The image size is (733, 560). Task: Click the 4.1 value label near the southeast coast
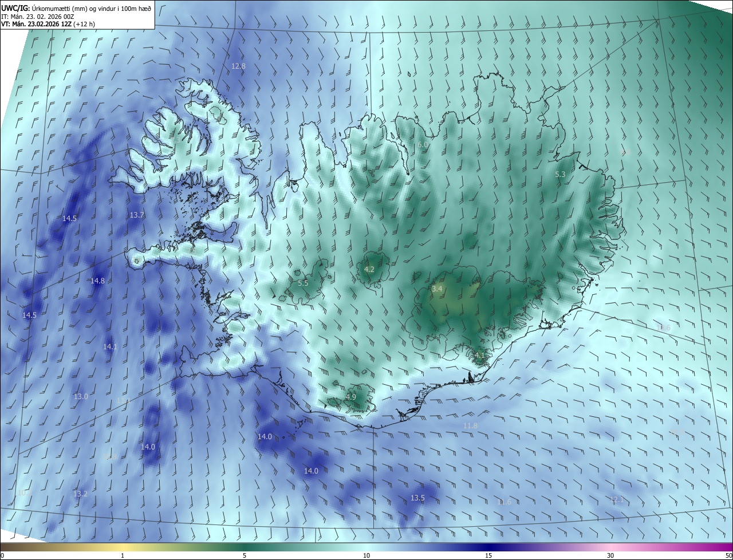pyautogui.click(x=479, y=355)
